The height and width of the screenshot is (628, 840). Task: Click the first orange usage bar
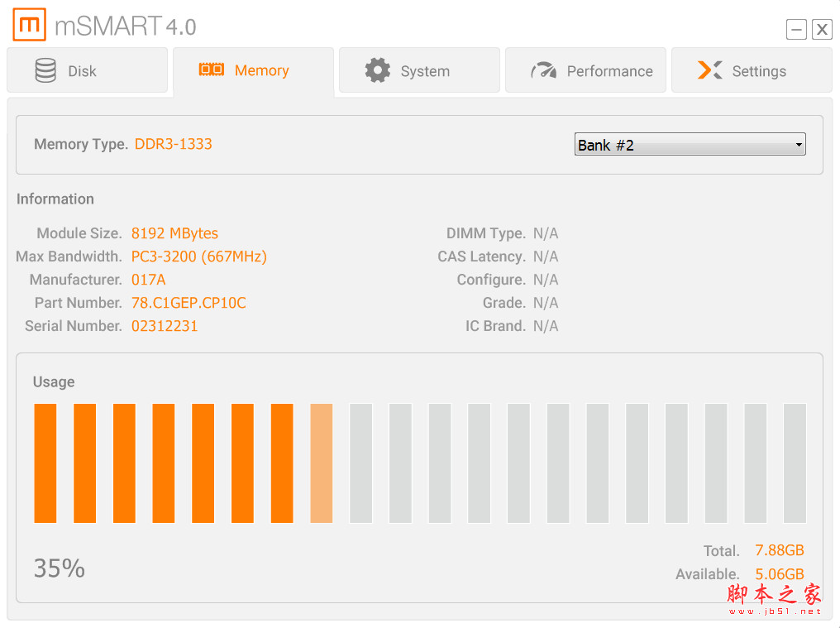pos(45,463)
